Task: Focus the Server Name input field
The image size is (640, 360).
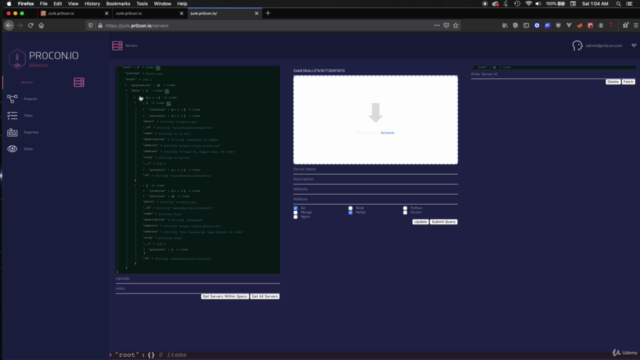Action: [376, 170]
